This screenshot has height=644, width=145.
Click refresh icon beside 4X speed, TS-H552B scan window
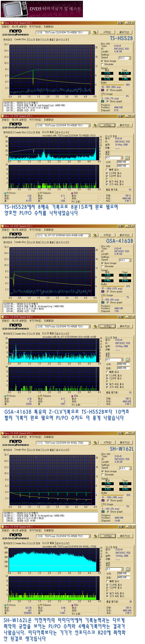127,158
